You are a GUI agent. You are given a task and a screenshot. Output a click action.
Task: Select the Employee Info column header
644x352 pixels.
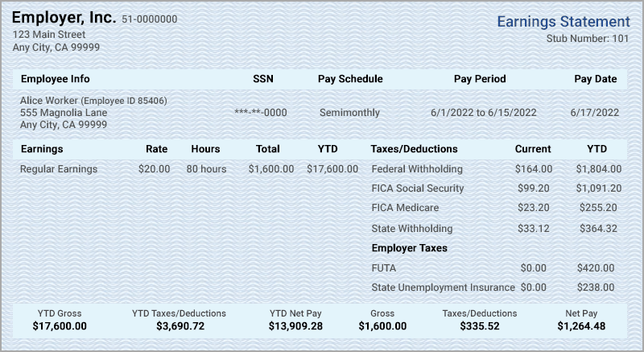55,79
